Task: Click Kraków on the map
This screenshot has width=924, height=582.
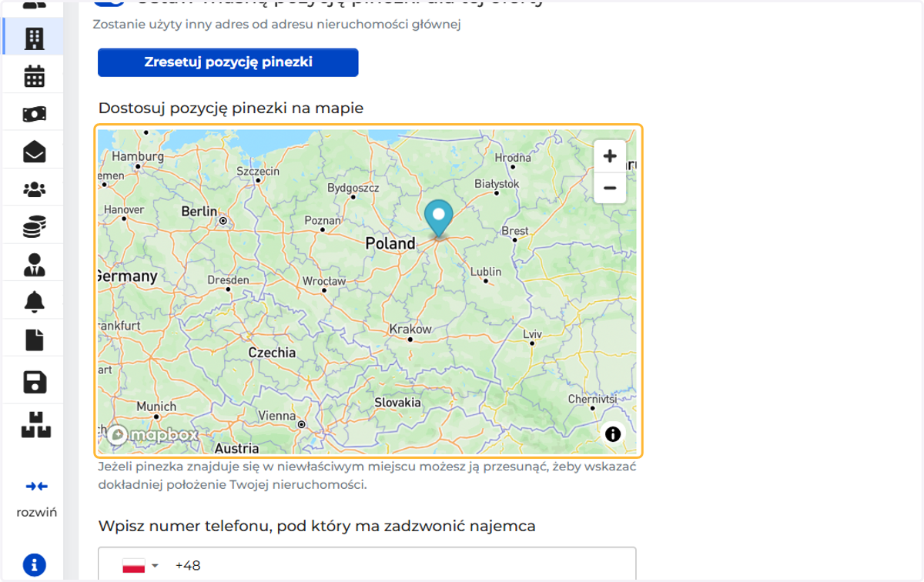Action: pos(410,329)
